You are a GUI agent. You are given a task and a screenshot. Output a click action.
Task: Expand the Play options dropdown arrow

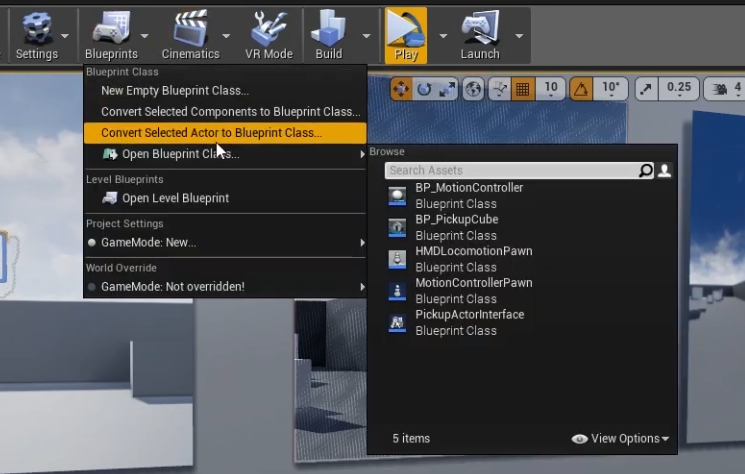(x=443, y=36)
